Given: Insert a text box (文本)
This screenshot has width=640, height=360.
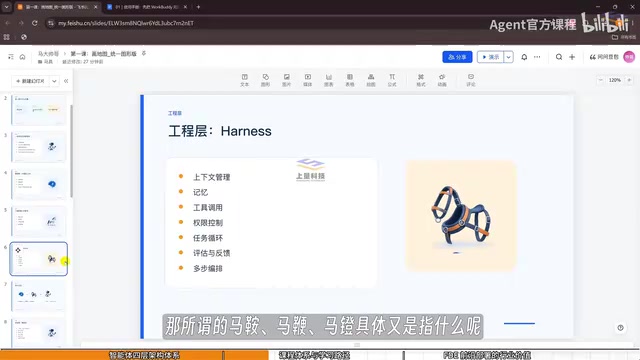Looking at the screenshot, I should [x=244, y=80].
